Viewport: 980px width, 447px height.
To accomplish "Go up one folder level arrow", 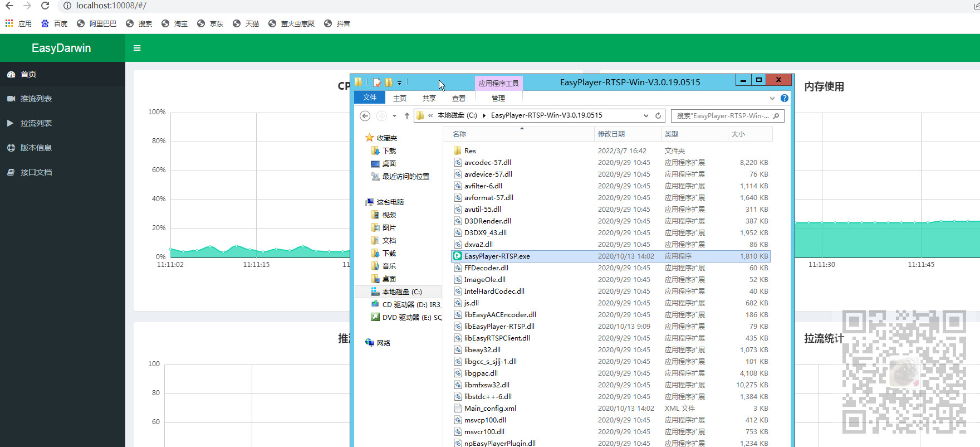I will (407, 116).
